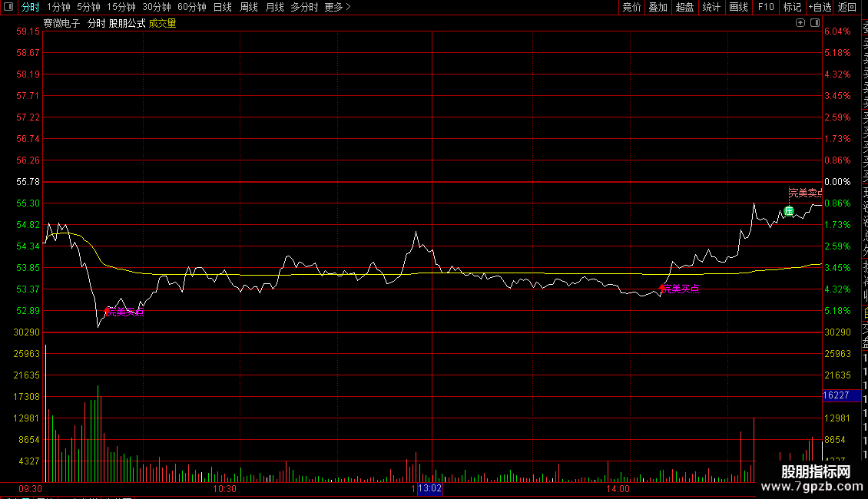Open the 超盘 button
Image resolution: width=868 pixels, height=499 pixels.
[684, 7]
